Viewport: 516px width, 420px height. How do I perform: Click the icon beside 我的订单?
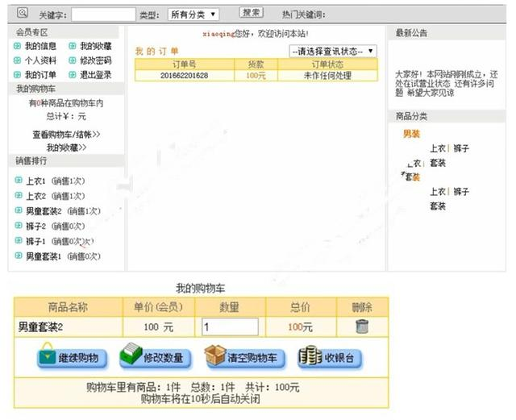pos(17,75)
